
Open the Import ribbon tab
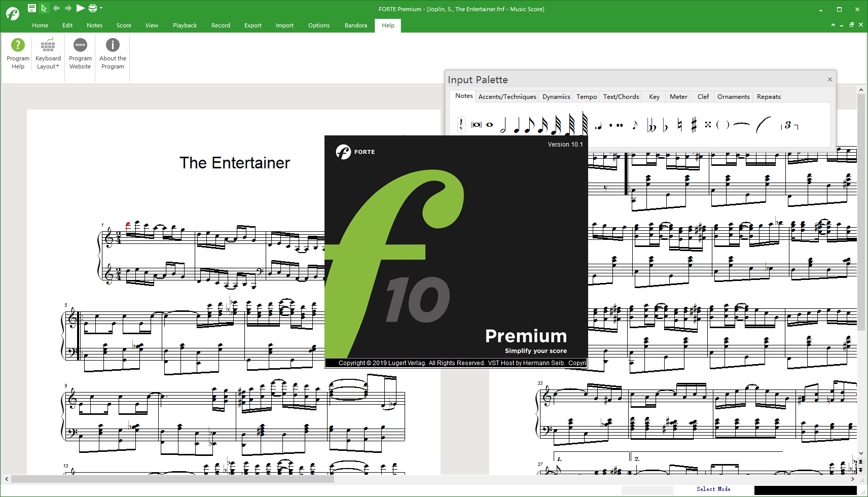click(284, 25)
